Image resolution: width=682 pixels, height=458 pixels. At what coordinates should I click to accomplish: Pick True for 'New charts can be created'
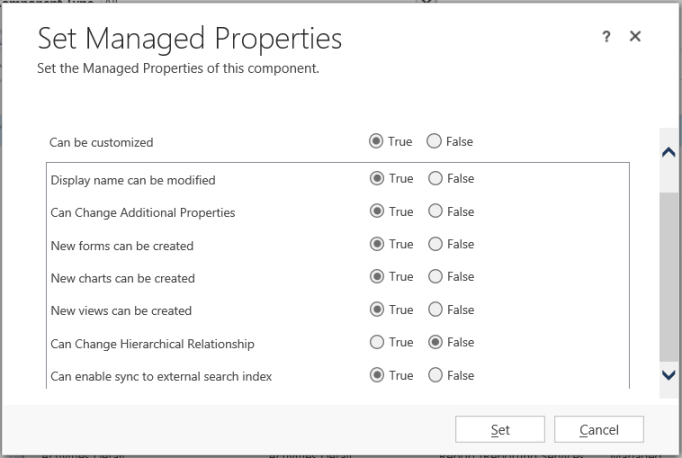coord(377,277)
